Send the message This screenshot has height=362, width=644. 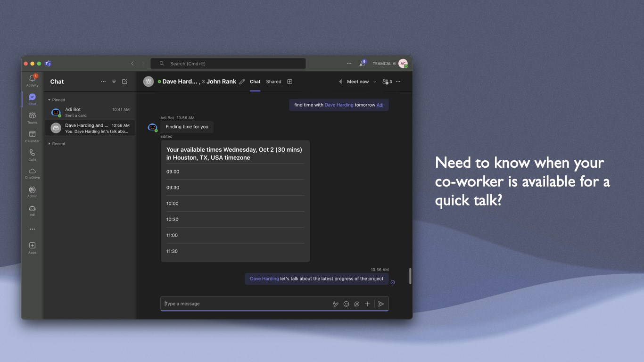[381, 304]
